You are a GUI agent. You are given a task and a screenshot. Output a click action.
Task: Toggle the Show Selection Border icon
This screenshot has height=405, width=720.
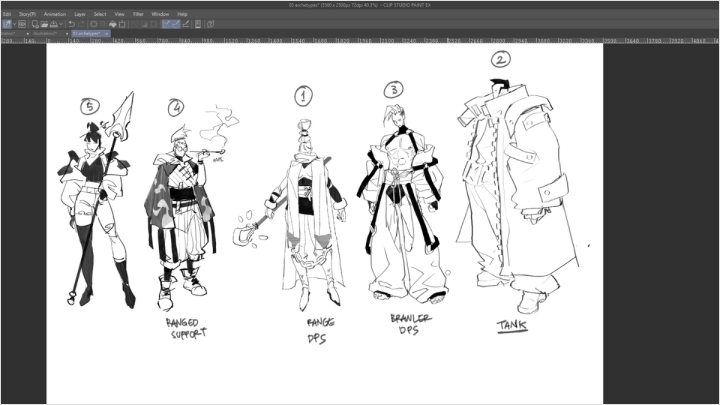153,24
